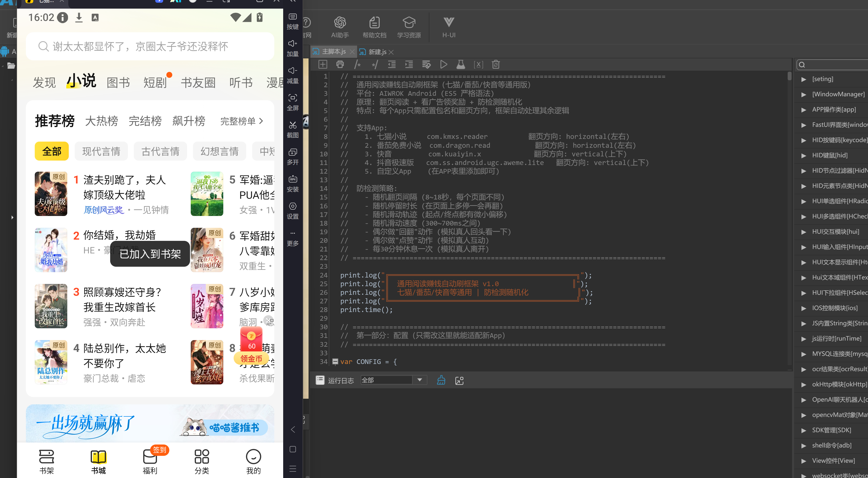868x478 pixels.
Task: Click 安装 APK install icon
Action: point(293,183)
